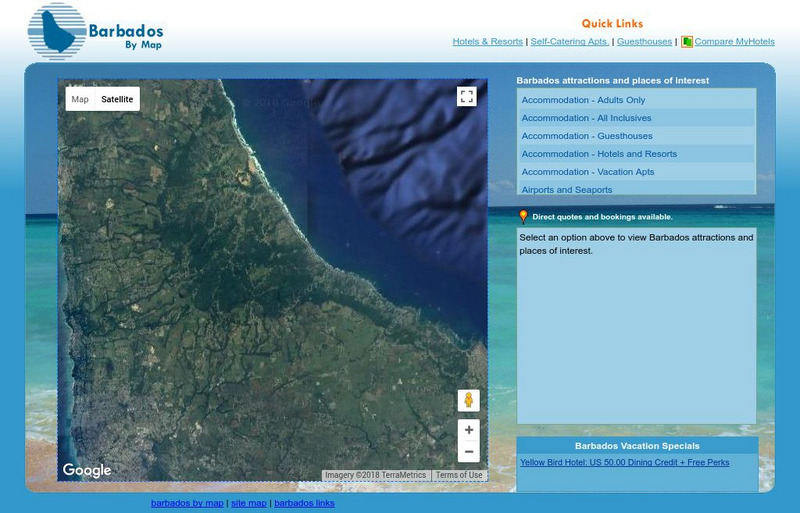The image size is (800, 513).
Task: Follow the barbados links footer link
Action: point(305,503)
